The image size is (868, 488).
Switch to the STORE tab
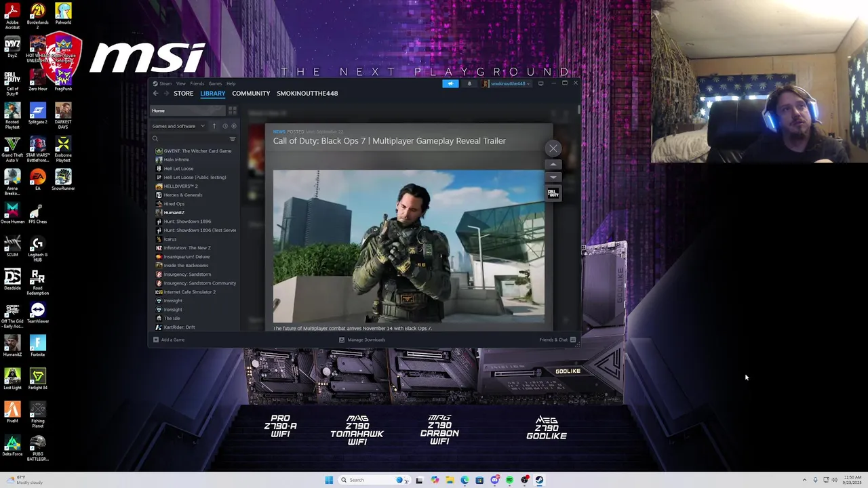point(183,94)
